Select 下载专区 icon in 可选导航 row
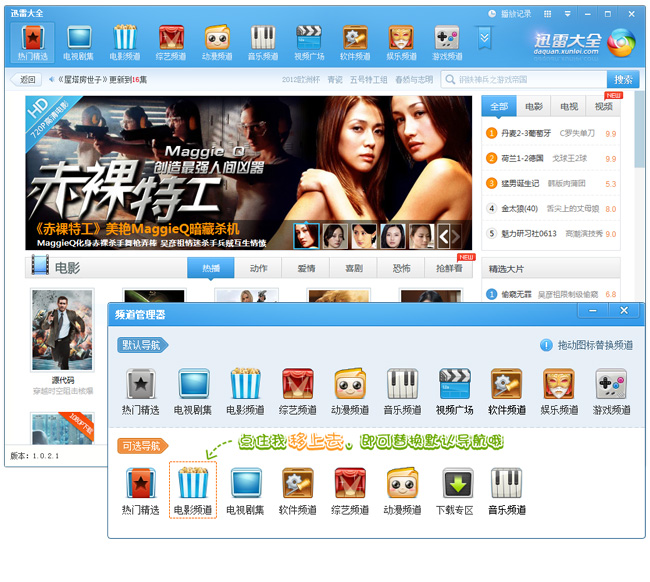Viewport: 650px width, 582px height. tap(455, 491)
